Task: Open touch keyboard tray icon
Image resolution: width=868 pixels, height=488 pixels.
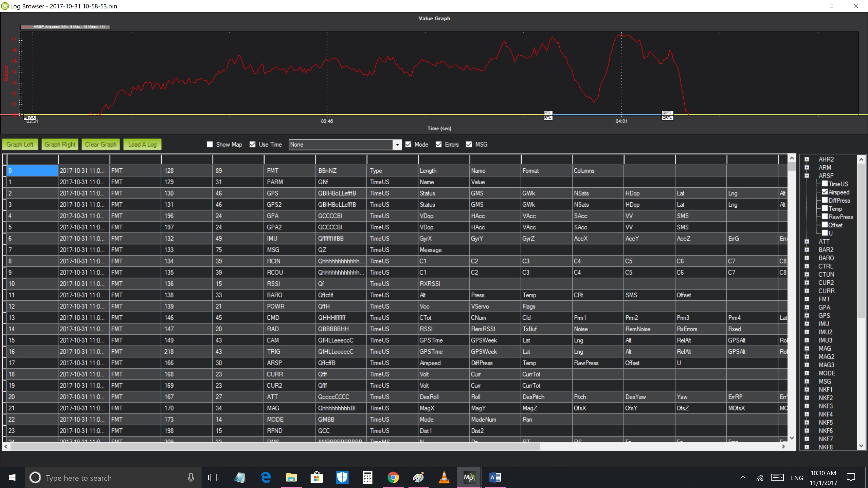Action: click(x=778, y=477)
